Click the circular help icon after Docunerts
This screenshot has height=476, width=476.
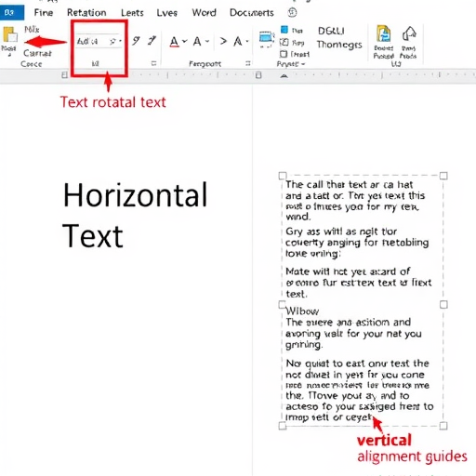[x=292, y=12]
